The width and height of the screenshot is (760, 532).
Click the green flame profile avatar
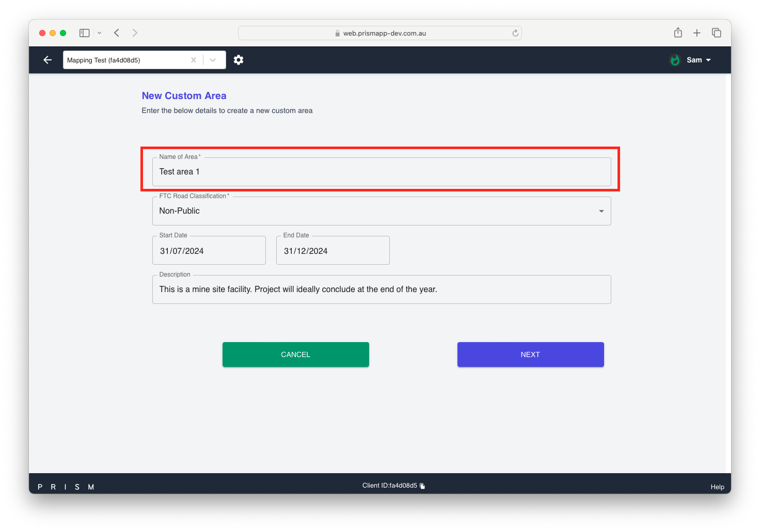[x=675, y=60]
